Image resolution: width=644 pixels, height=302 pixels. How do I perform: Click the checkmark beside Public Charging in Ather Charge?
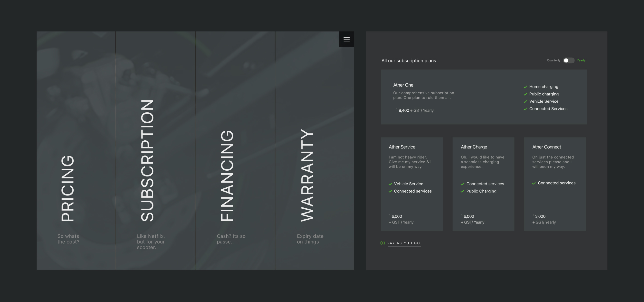click(462, 191)
